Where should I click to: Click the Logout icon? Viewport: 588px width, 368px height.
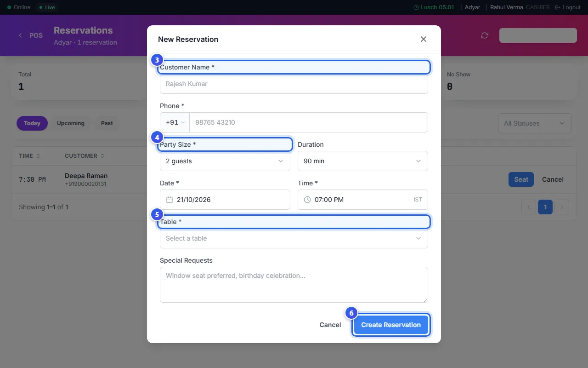[558, 7]
